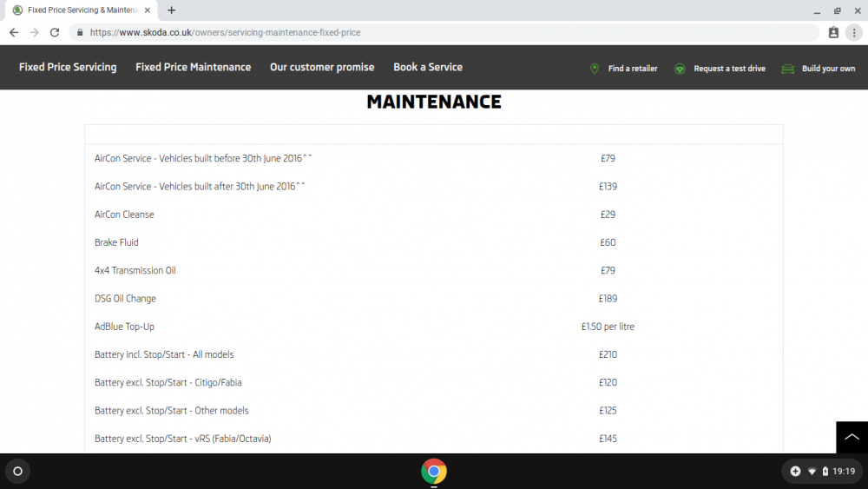Click the browser forward arrow

(x=35, y=33)
